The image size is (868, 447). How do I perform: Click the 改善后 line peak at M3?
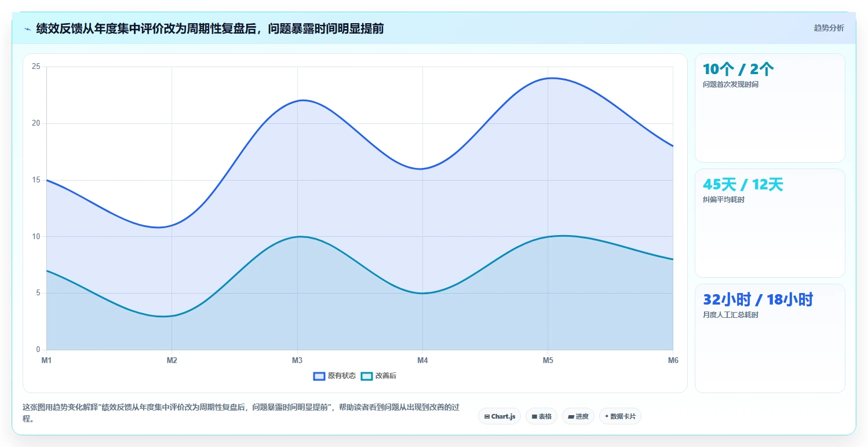click(x=297, y=237)
